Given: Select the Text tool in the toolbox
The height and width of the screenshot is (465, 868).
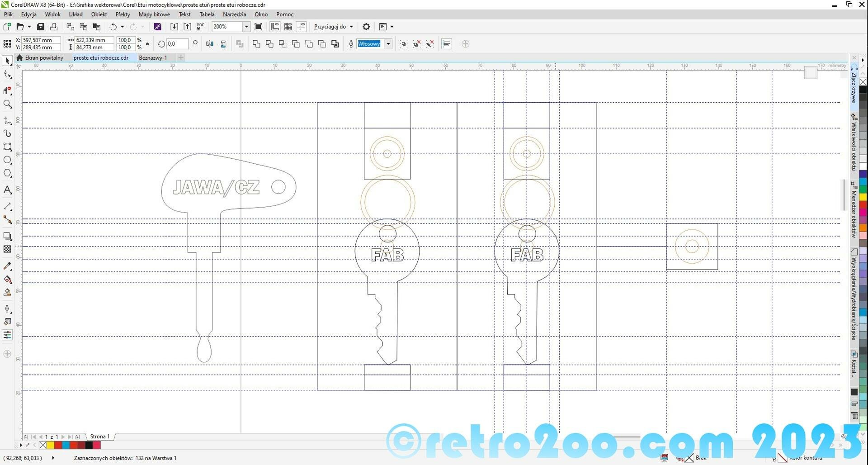Looking at the screenshot, I should point(7,190).
